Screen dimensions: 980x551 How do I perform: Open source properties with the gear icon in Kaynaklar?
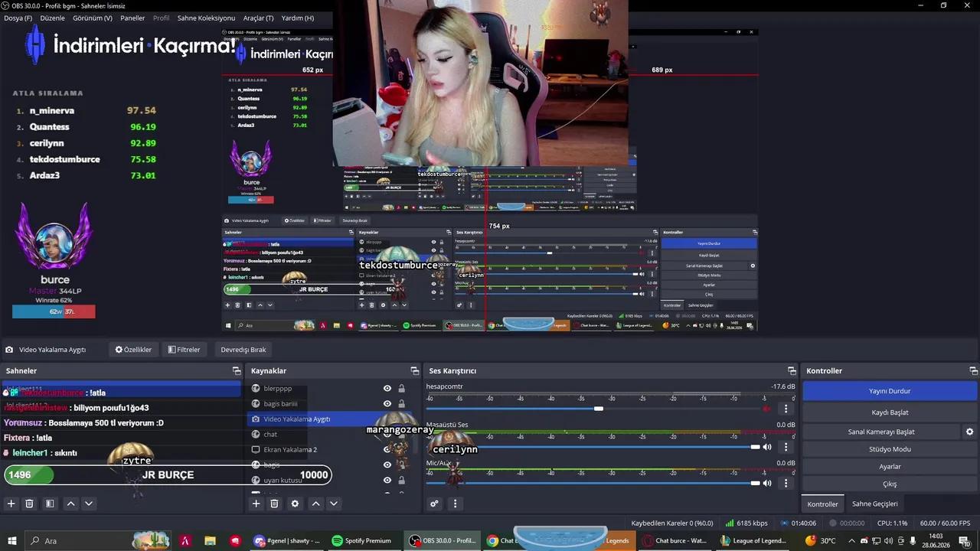[x=295, y=504]
